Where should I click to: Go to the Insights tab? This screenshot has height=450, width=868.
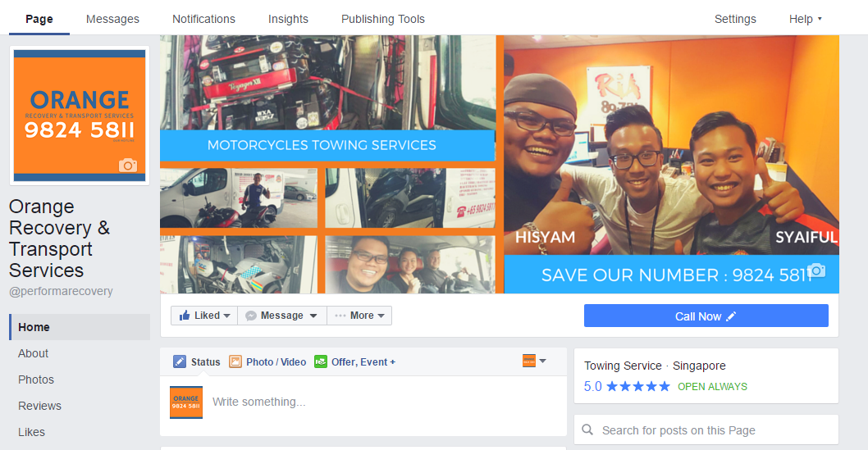click(x=288, y=19)
